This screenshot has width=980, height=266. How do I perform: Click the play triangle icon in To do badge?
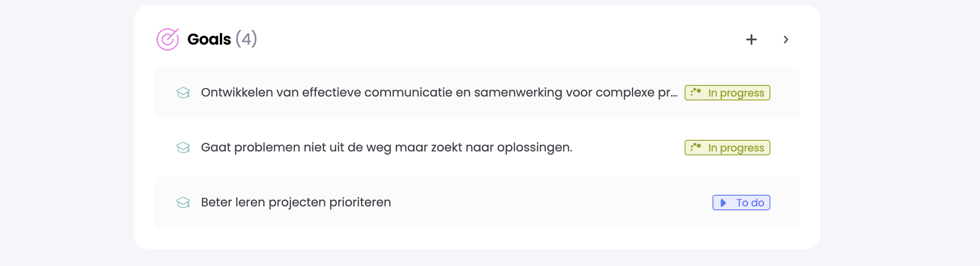point(723,203)
